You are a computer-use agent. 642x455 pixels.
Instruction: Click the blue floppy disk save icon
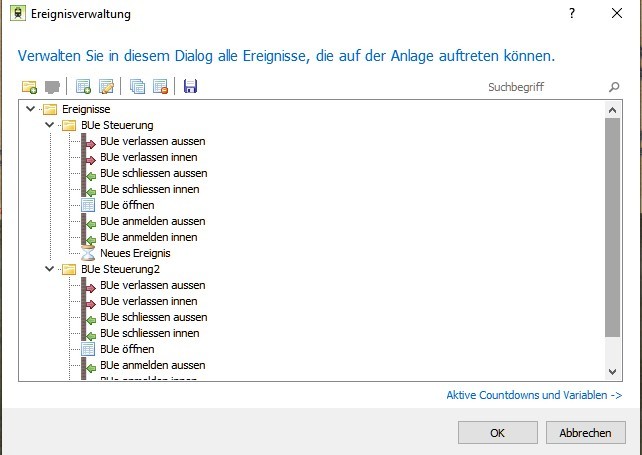[190, 86]
